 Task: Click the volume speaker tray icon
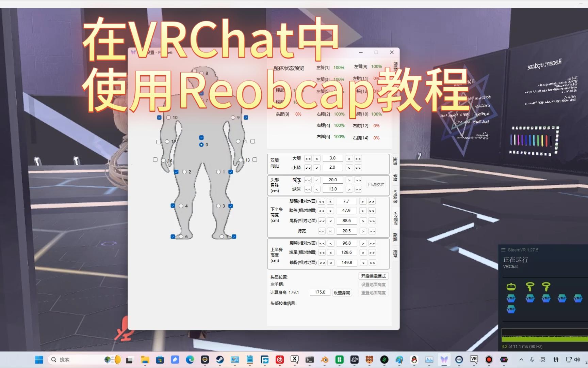[577, 359]
